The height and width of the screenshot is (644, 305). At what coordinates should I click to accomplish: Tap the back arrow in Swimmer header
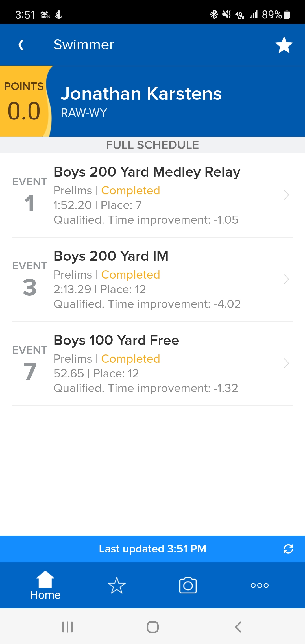click(x=21, y=45)
